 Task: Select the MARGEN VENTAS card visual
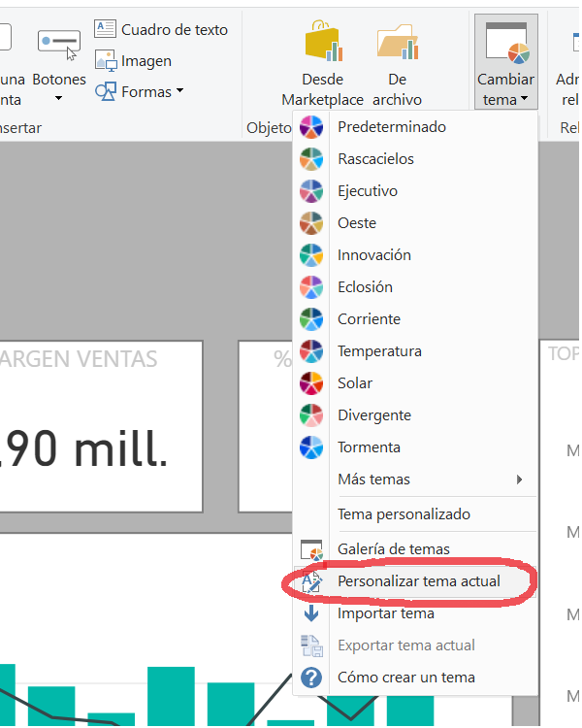pyautogui.click(x=101, y=427)
